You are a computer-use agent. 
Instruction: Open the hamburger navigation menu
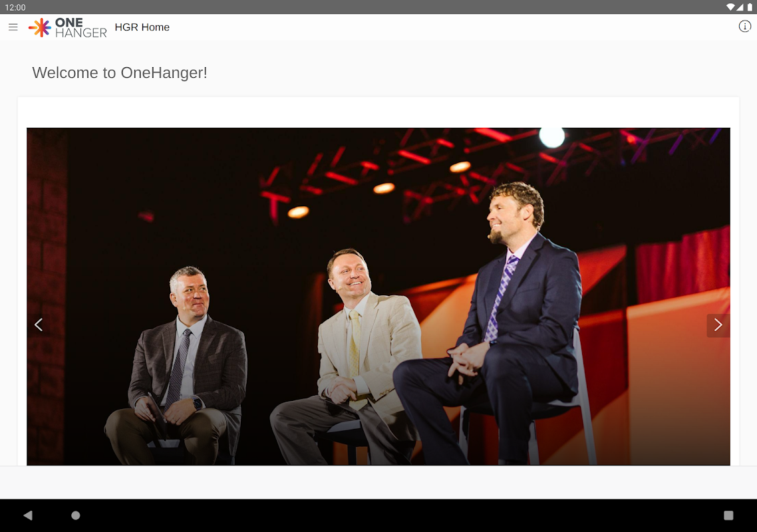13,27
